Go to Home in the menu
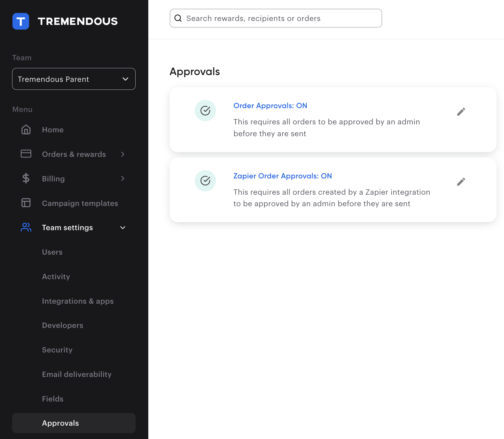Viewport: 504px width, 439px height. (53, 130)
